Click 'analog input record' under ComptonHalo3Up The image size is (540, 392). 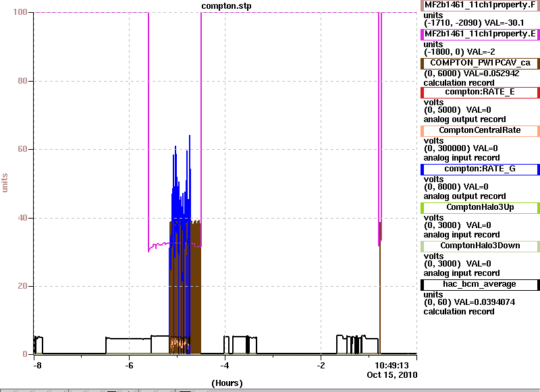(462, 235)
